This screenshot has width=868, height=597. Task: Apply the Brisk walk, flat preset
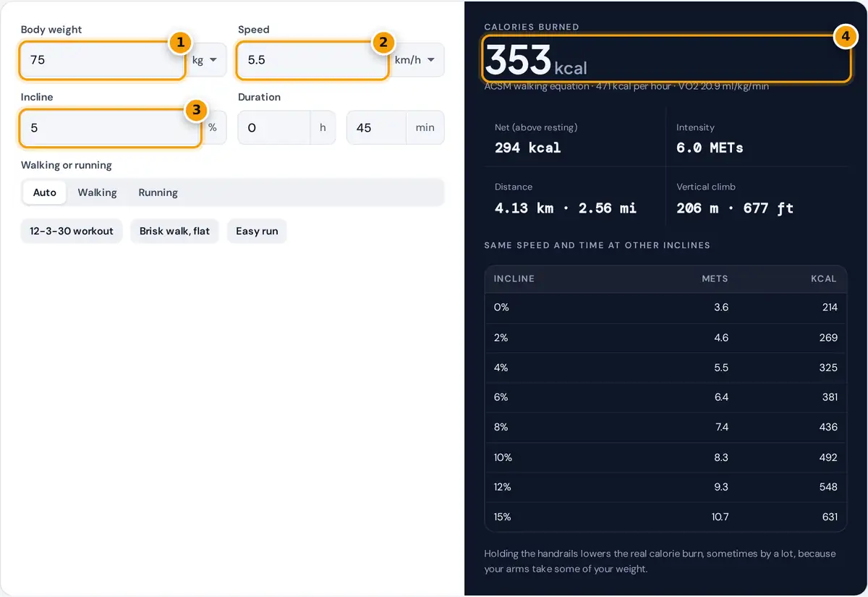point(174,231)
